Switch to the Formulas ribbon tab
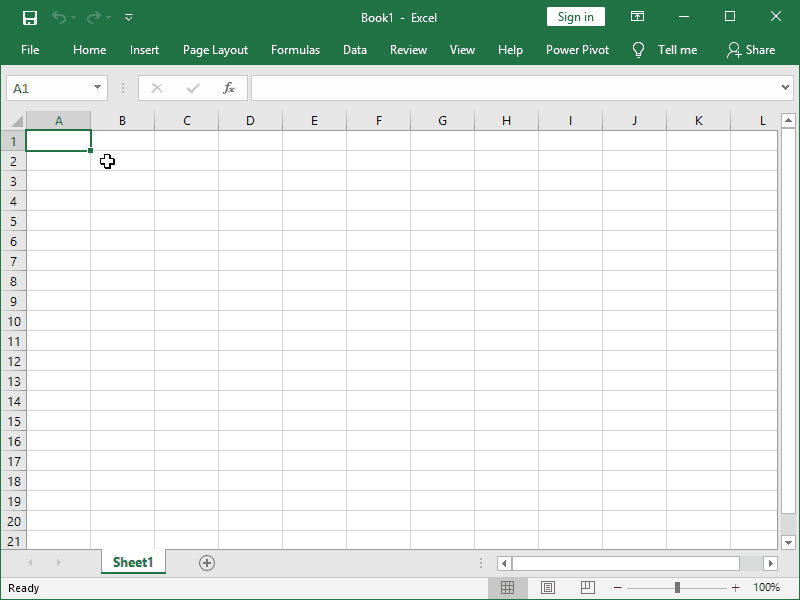Image resolution: width=800 pixels, height=600 pixels. click(x=295, y=49)
